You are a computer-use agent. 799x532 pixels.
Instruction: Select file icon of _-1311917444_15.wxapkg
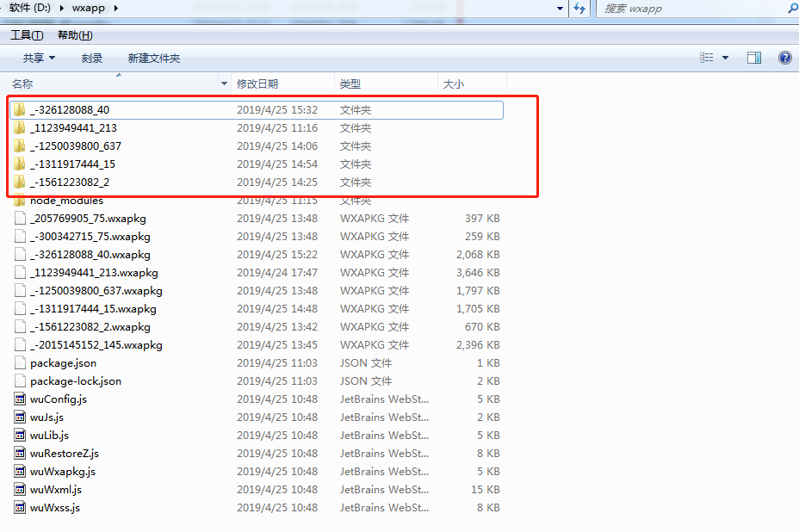point(20,309)
